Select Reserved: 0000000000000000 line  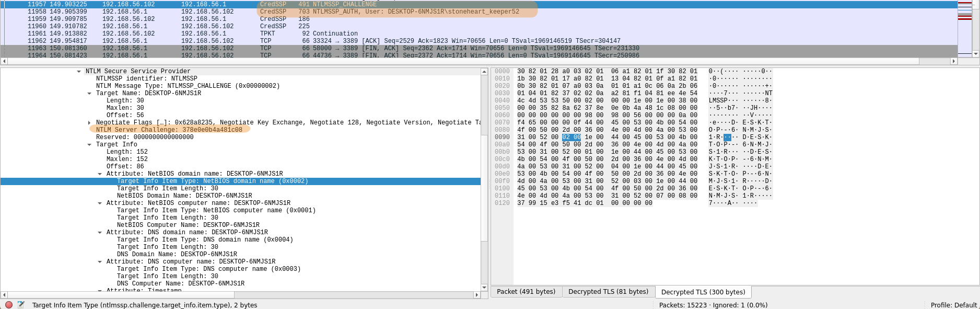click(x=145, y=138)
